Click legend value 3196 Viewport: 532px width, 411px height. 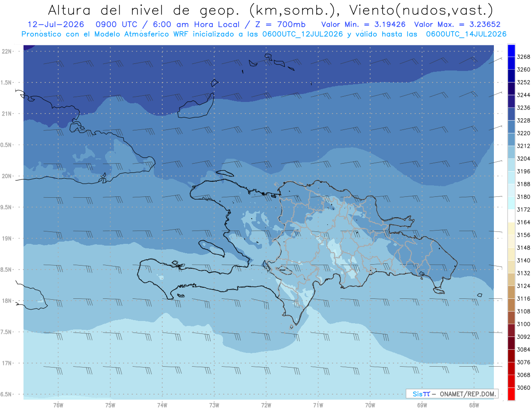coord(524,172)
